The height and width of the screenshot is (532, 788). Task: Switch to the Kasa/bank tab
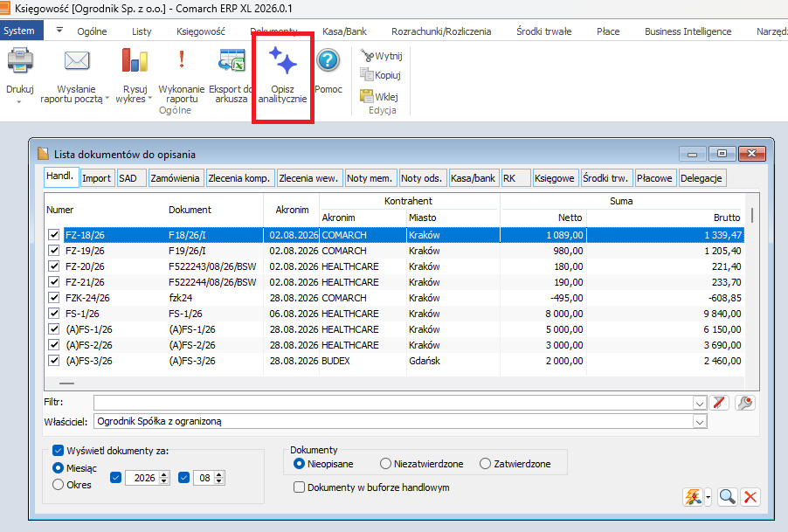point(473,178)
